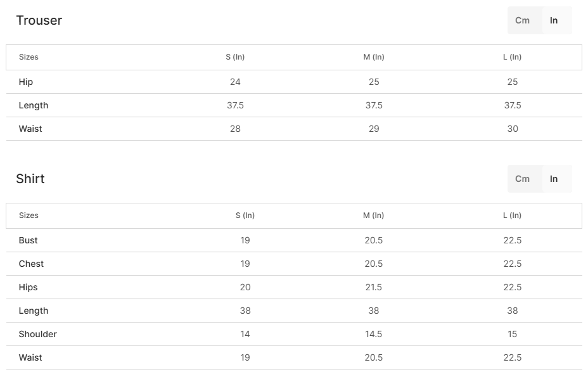This screenshot has width=588, height=379.
Task: Click Trouser L (In) column header
Action: [x=513, y=57]
